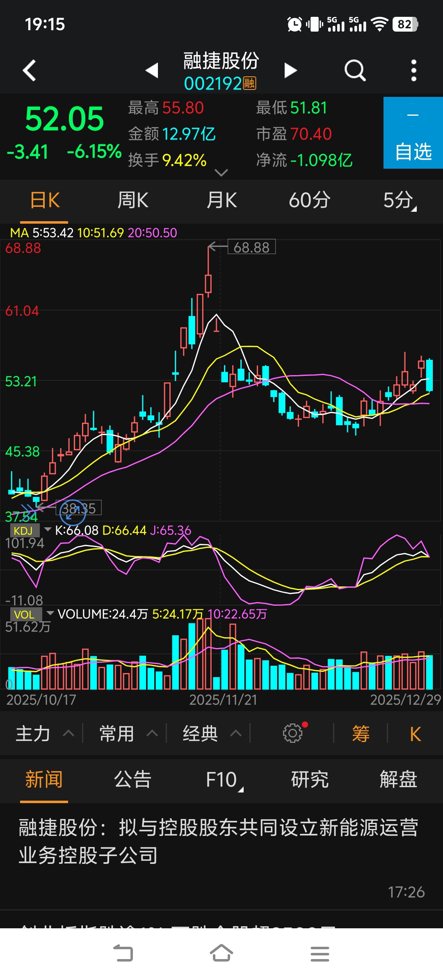Expand quote details chevron below 换手

point(221,173)
